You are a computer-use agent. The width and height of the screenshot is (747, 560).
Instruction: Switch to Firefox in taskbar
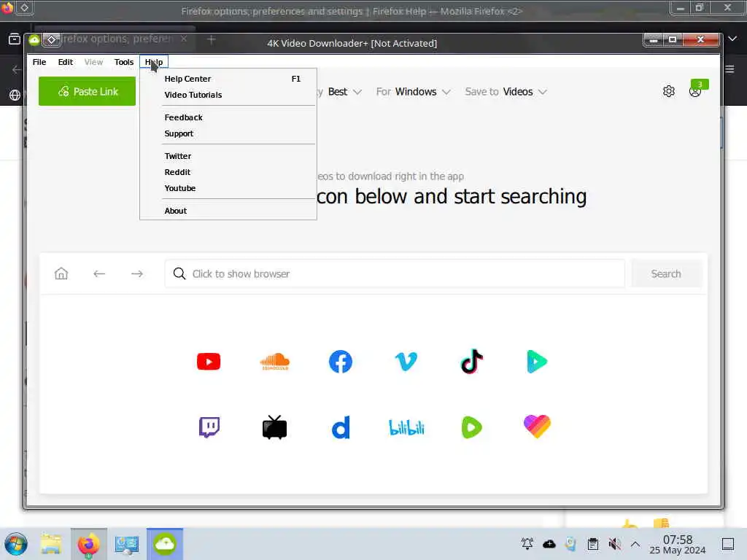tap(88, 544)
